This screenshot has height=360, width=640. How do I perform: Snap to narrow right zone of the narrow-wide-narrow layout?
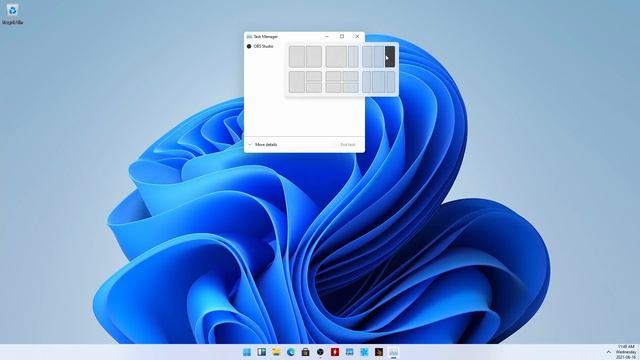pos(391,82)
